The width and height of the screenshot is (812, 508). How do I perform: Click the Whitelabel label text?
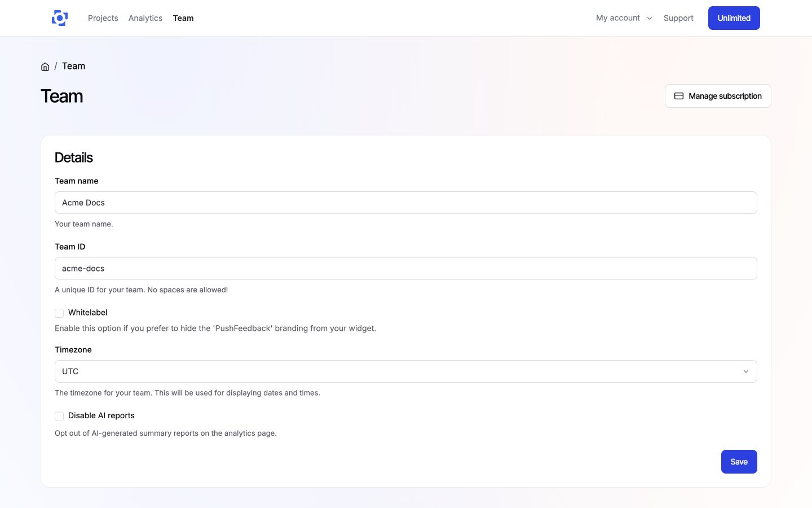pyautogui.click(x=87, y=313)
